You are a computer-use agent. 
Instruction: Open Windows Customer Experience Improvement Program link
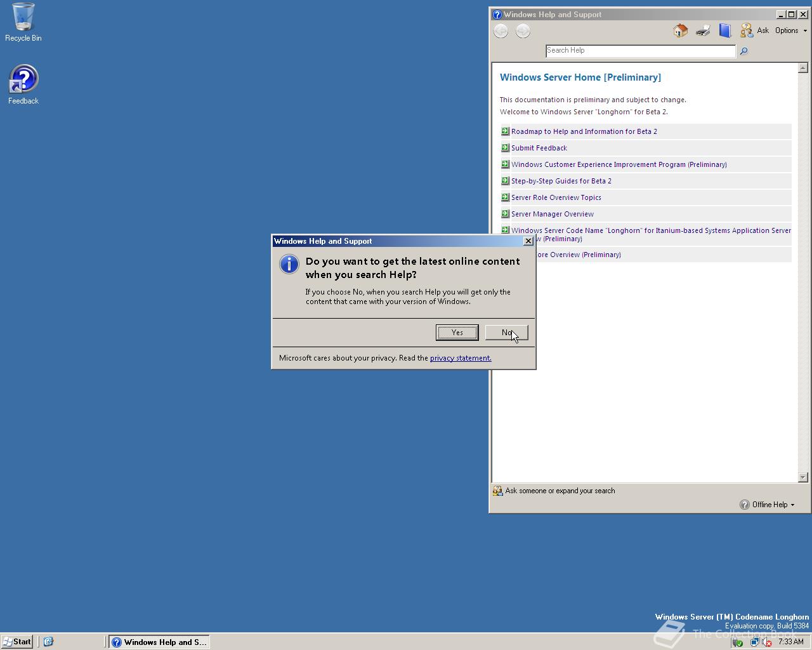[619, 164]
